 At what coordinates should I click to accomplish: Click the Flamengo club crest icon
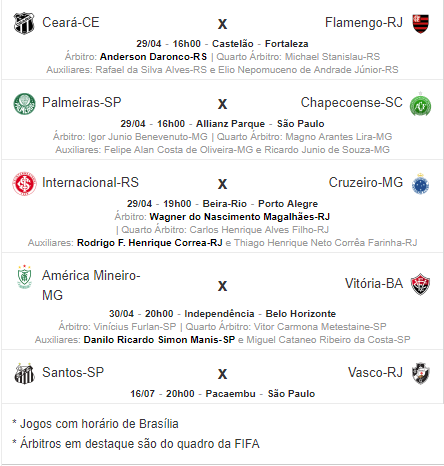click(x=420, y=24)
